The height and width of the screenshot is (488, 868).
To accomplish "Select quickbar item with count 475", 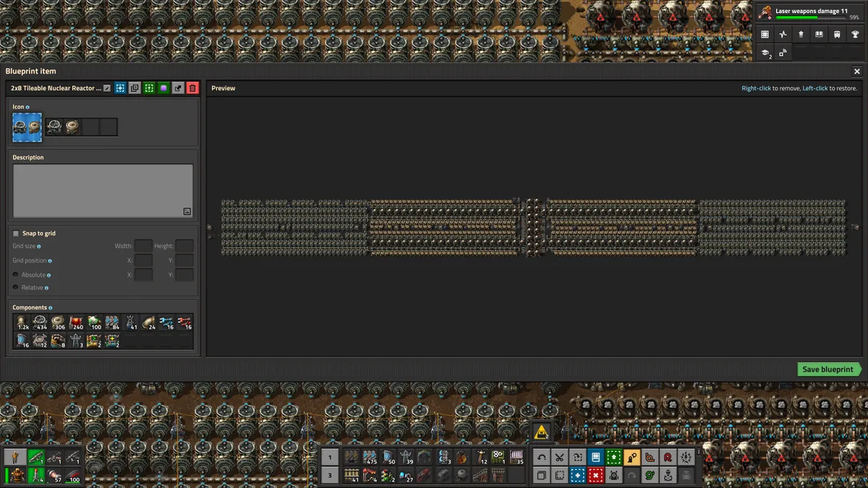I will pos(370,457).
